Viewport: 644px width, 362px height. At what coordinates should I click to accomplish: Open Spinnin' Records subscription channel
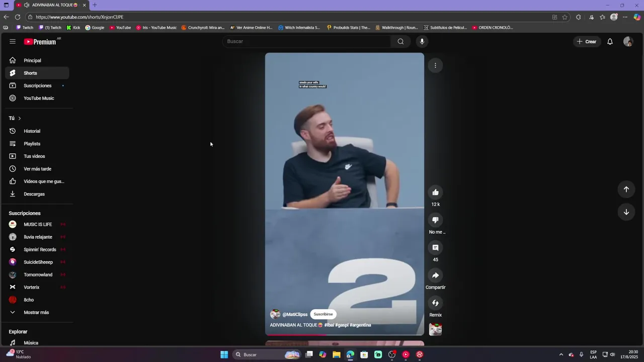(x=37, y=249)
